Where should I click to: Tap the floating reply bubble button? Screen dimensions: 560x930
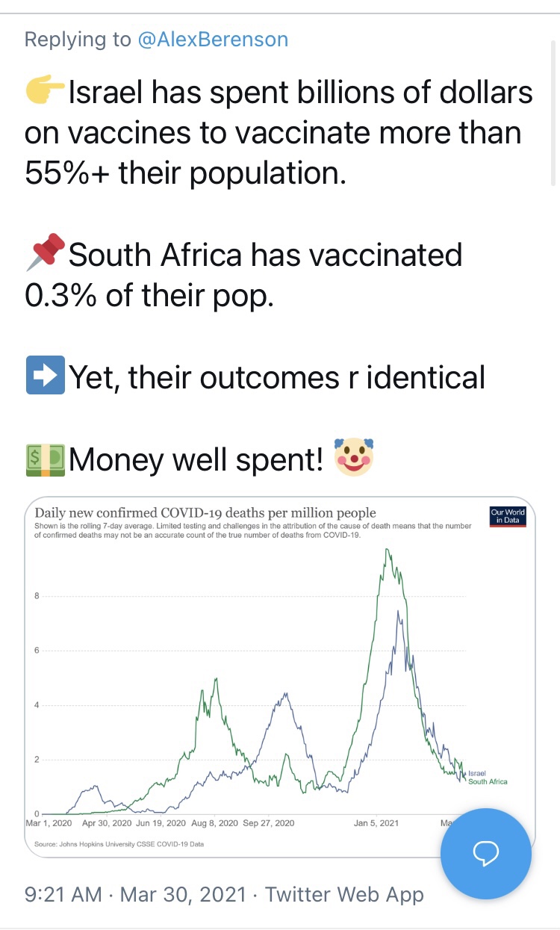486,854
